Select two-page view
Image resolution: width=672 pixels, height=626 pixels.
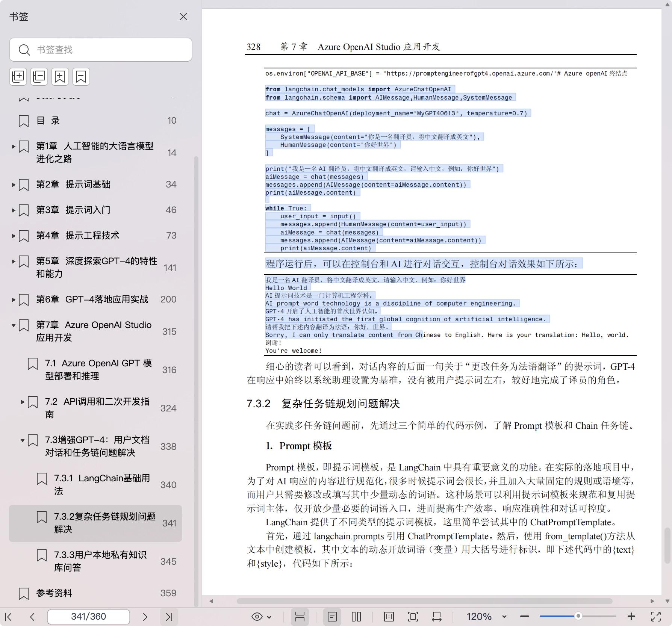coord(356,617)
